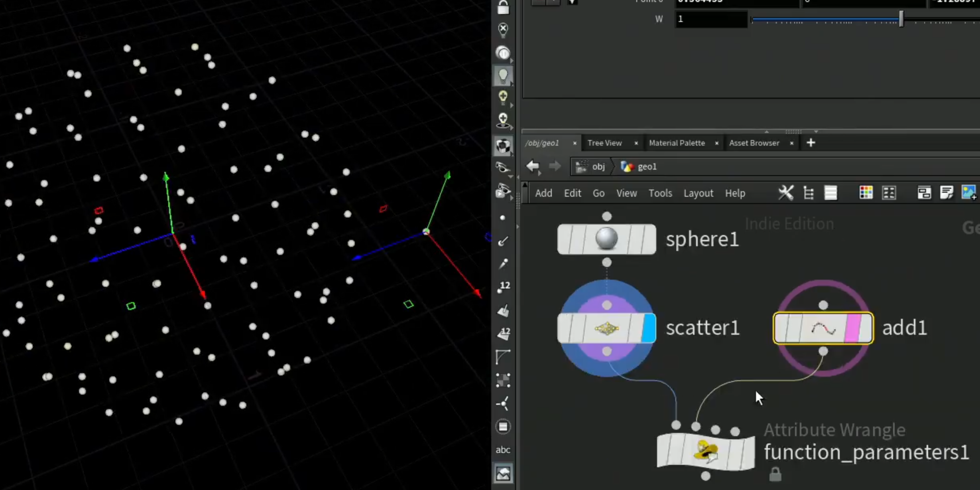Toggle bypass flag on sphere1 node
Image resolution: width=980 pixels, height=490 pixels.
click(x=565, y=239)
